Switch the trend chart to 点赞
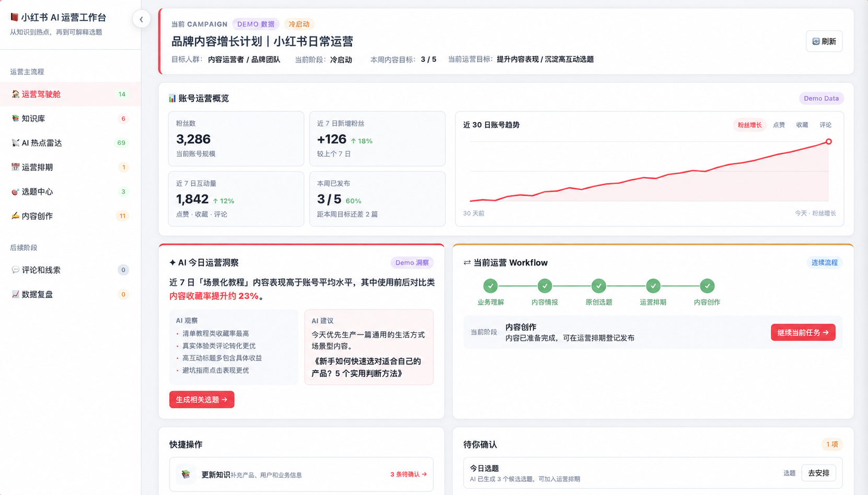868x495 pixels. pos(779,125)
